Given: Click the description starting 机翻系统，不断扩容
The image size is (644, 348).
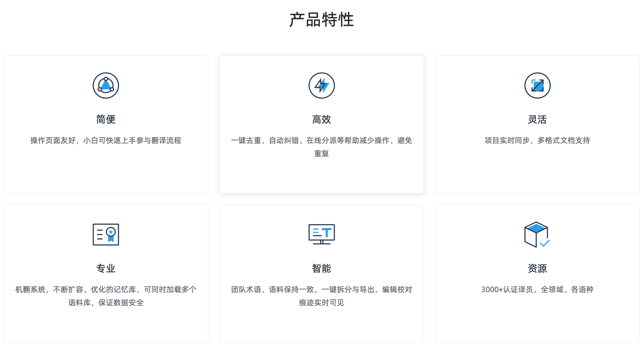Looking at the screenshot, I should click(106, 296).
